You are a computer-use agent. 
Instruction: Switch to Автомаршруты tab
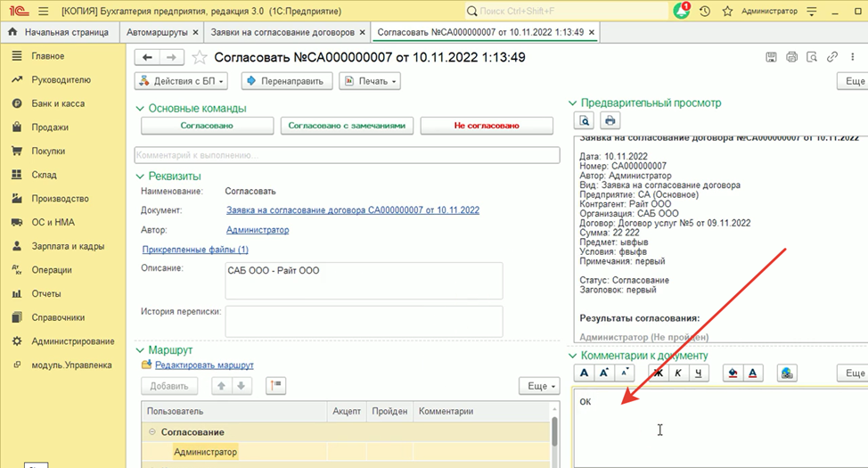[157, 32]
